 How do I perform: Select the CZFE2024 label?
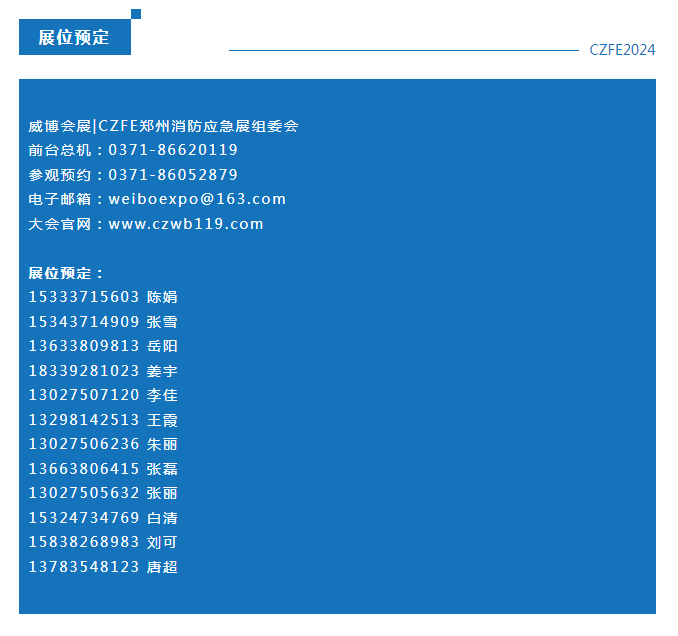(x=622, y=50)
